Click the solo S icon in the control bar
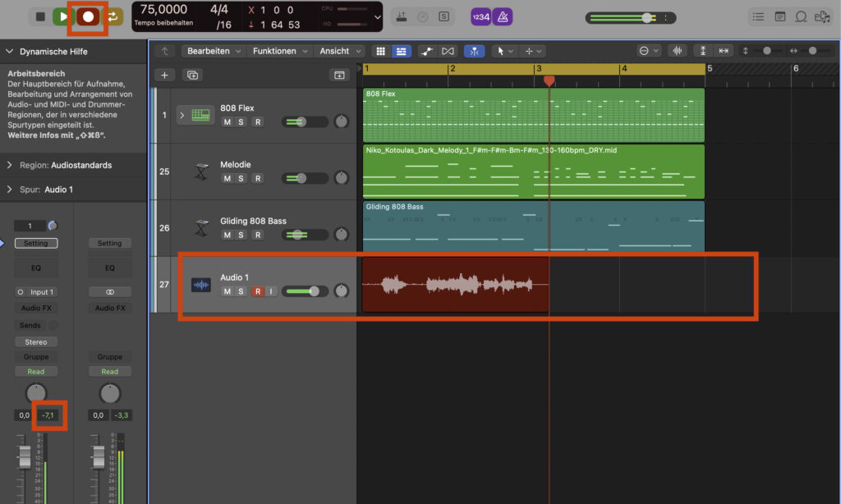The width and height of the screenshot is (841, 504). (x=443, y=16)
